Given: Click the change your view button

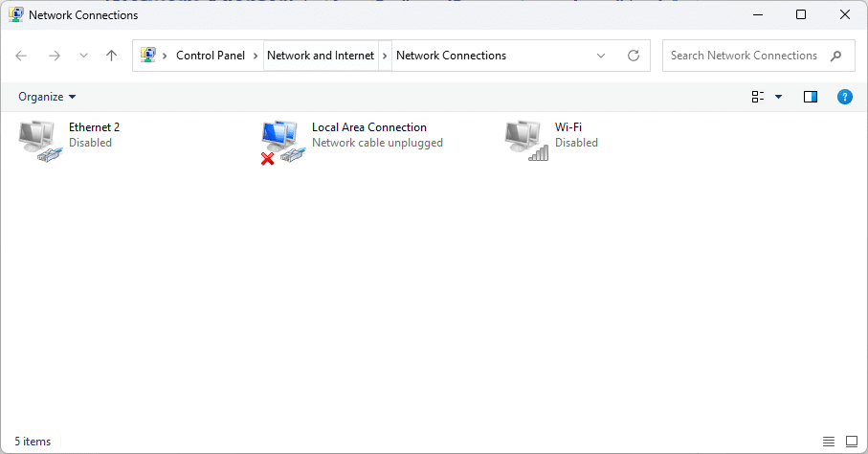Looking at the screenshot, I should pyautogui.click(x=758, y=97).
